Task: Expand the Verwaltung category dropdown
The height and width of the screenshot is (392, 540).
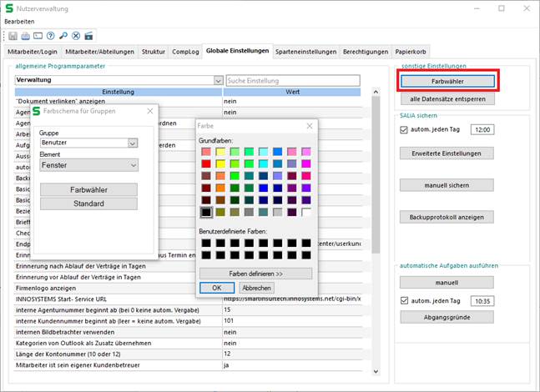Action: (217, 81)
